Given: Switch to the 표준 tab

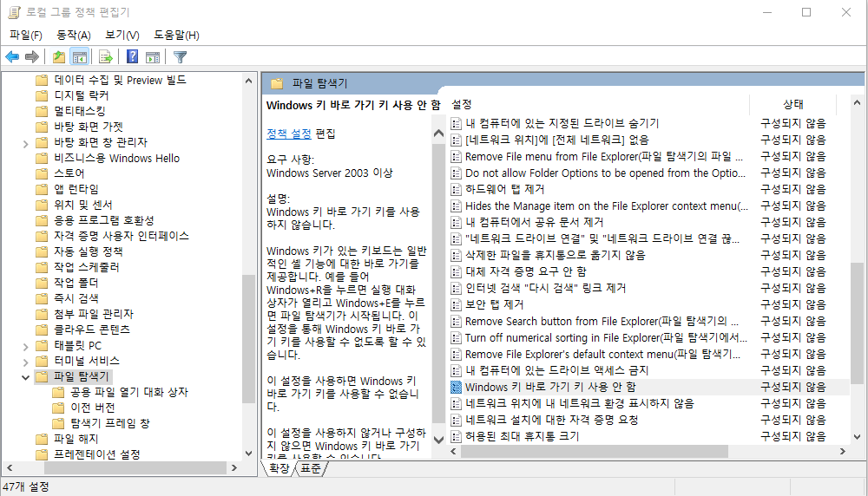Looking at the screenshot, I should (x=311, y=469).
